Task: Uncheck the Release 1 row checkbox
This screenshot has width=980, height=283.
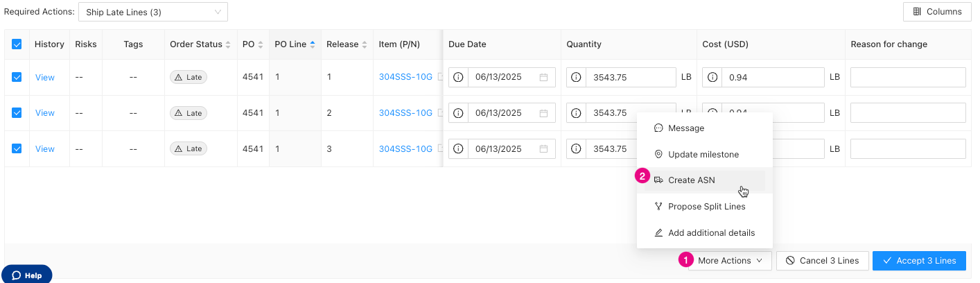Action: [17, 78]
